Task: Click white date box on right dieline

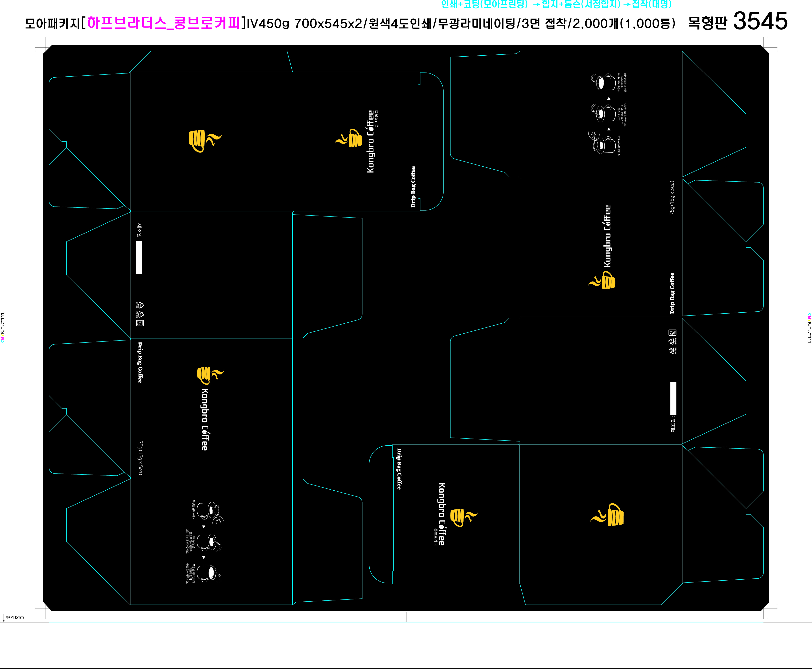Action: [673, 398]
